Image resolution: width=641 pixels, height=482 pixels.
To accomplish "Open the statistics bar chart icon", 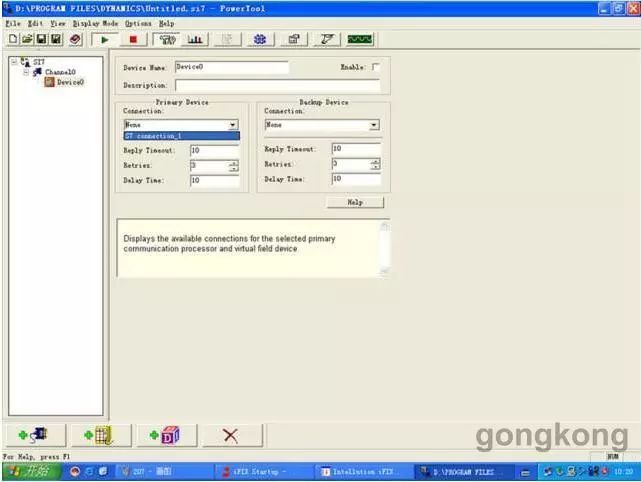I will click(x=196, y=39).
